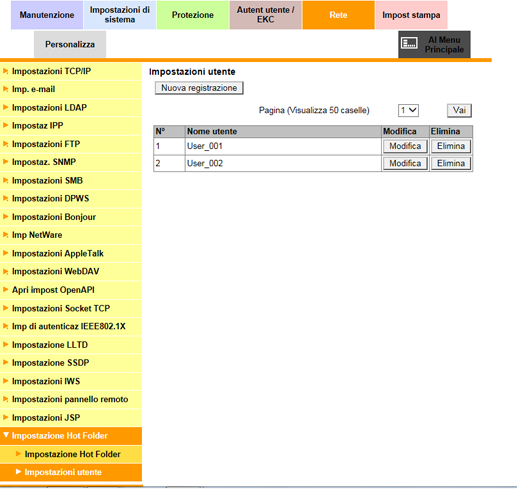Image resolution: width=517 pixels, height=489 pixels.
Task: Select the Personalizza tab
Action: (70, 44)
